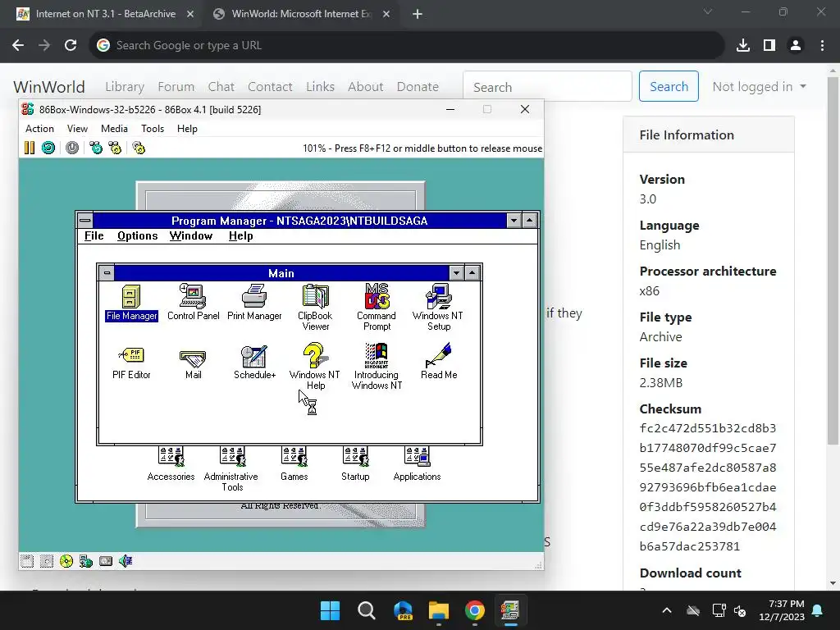Open Windows NT Setup
840x630 pixels.
tap(438, 308)
